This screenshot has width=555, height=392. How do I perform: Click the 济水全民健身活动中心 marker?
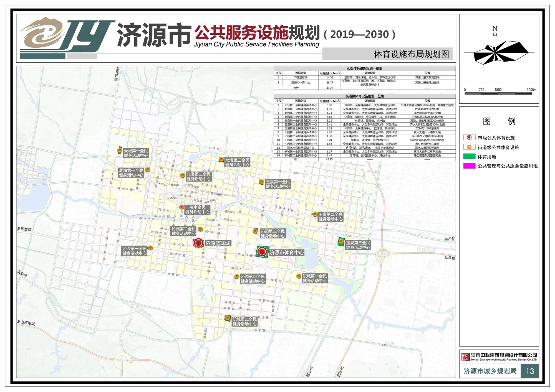click(x=181, y=207)
